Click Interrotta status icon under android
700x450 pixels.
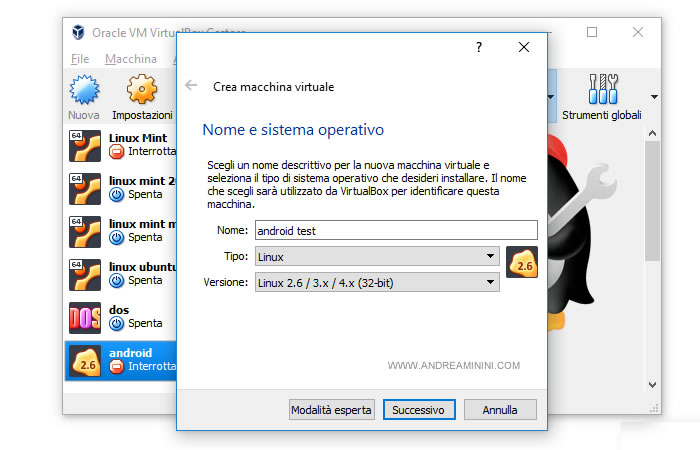coord(117,367)
